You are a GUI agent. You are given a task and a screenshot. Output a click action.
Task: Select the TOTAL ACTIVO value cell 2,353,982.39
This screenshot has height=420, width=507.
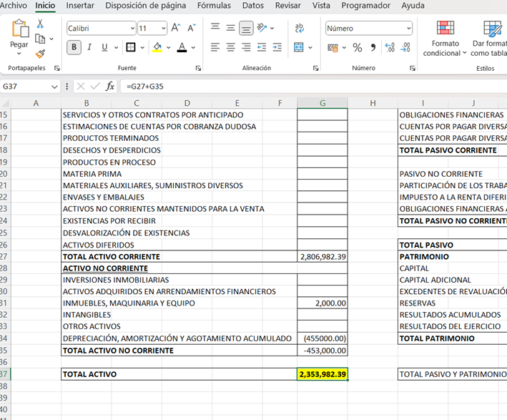pos(323,374)
